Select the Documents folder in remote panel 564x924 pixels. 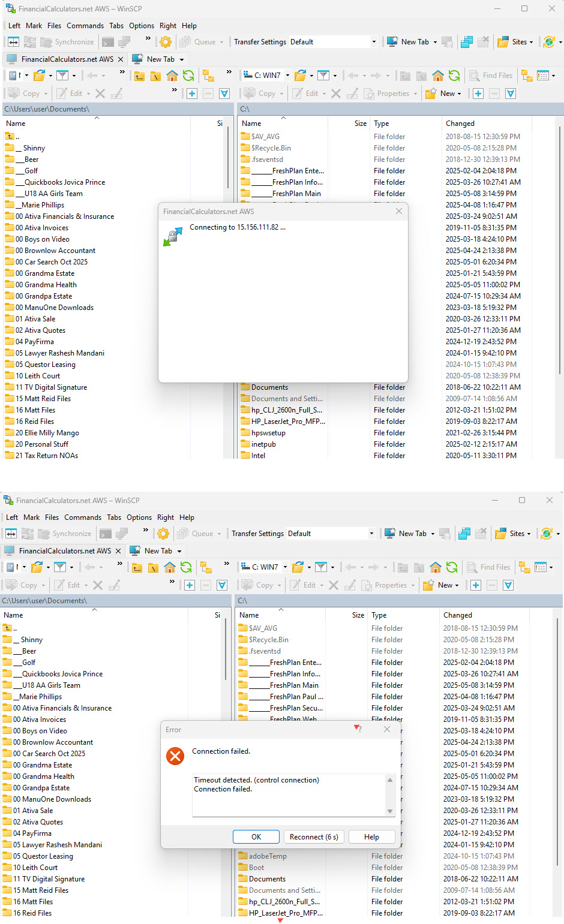tap(266, 387)
